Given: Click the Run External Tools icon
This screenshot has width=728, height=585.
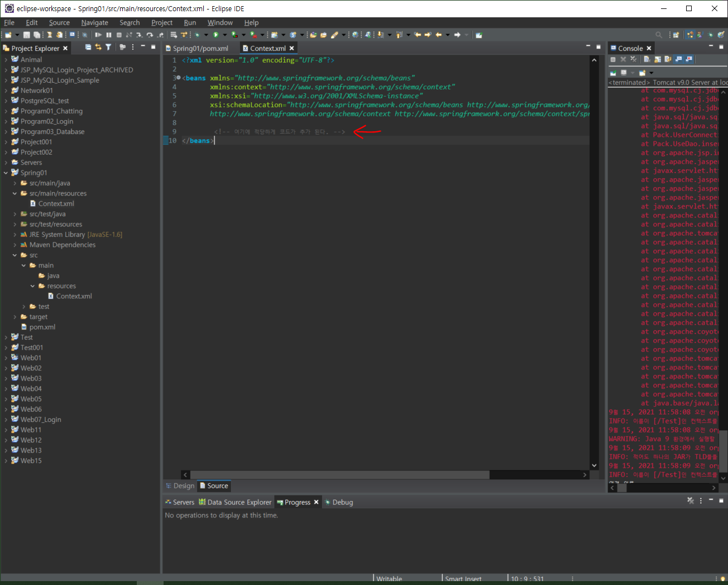Looking at the screenshot, I should [x=253, y=35].
